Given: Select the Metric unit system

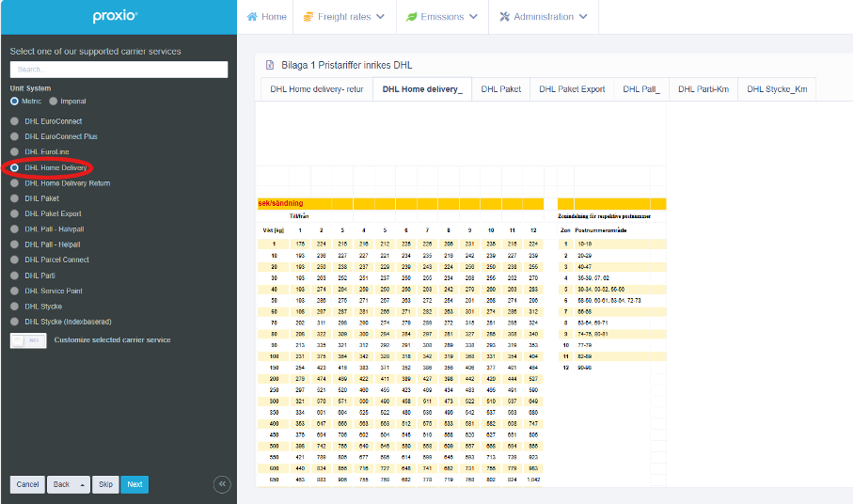Looking at the screenshot, I should 14,102.
